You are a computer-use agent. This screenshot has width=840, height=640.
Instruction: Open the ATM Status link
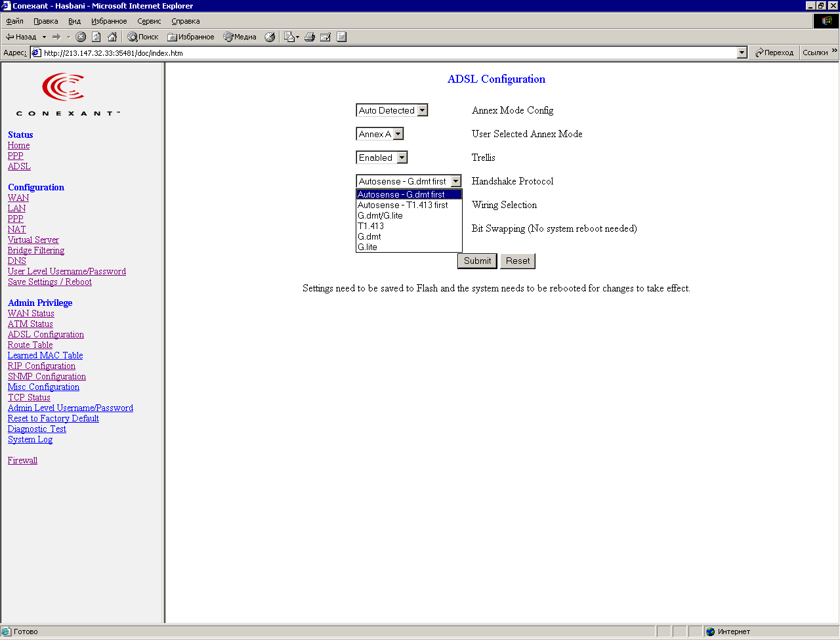pyautogui.click(x=30, y=324)
